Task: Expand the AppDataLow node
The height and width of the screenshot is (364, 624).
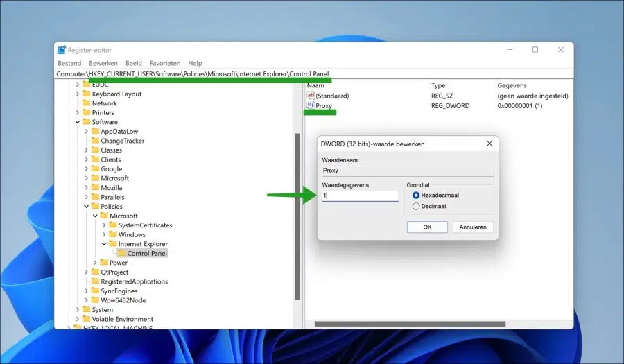Action: click(87, 131)
